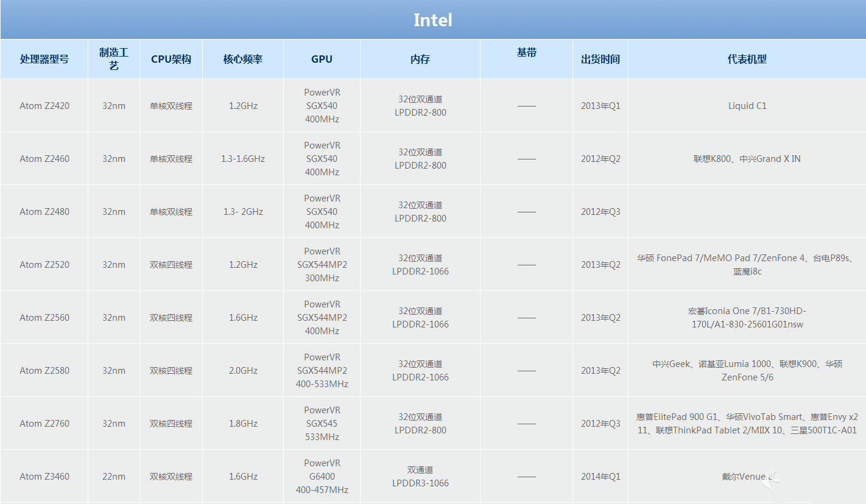The height and width of the screenshot is (504, 866).
Task: Click the Intel table title
Action: coord(433,20)
